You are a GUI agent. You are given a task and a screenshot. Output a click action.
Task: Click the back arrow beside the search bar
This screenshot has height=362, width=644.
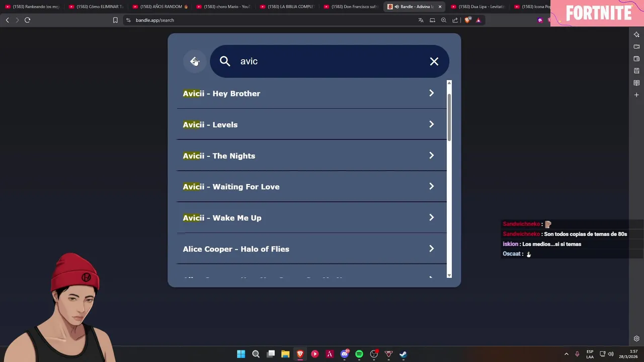(x=194, y=61)
